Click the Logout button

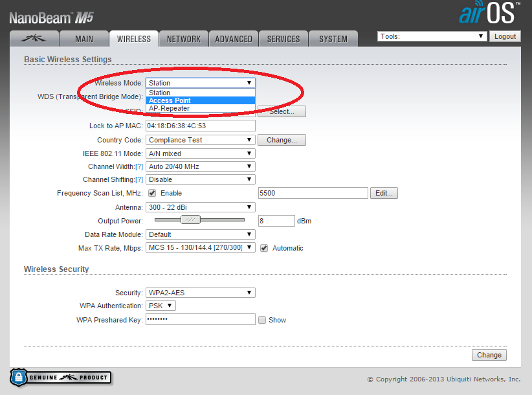[505, 36]
